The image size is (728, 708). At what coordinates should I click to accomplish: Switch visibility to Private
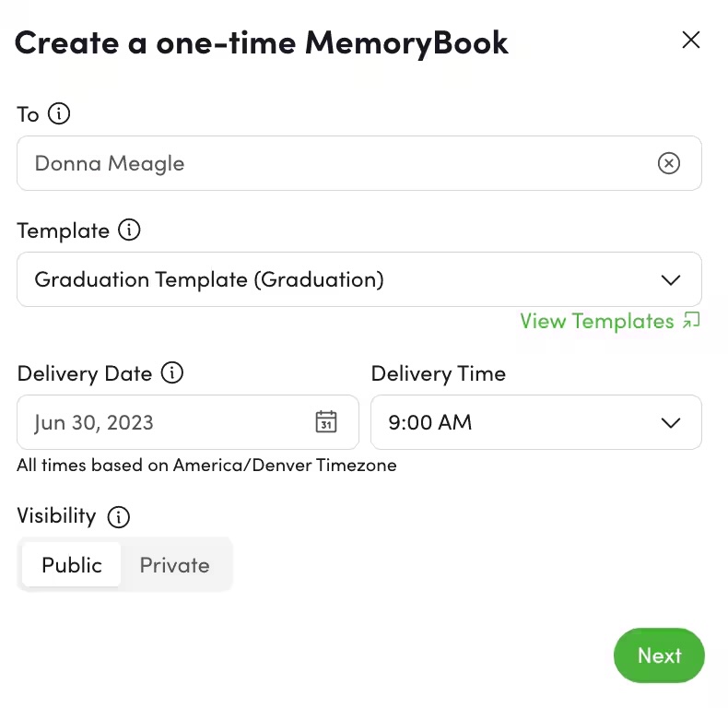174,565
